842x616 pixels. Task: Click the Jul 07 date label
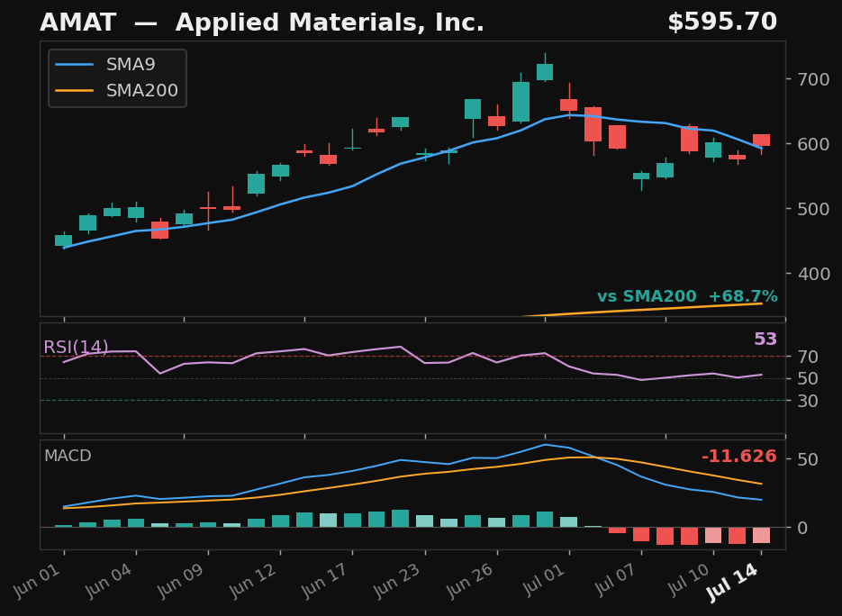click(615, 581)
